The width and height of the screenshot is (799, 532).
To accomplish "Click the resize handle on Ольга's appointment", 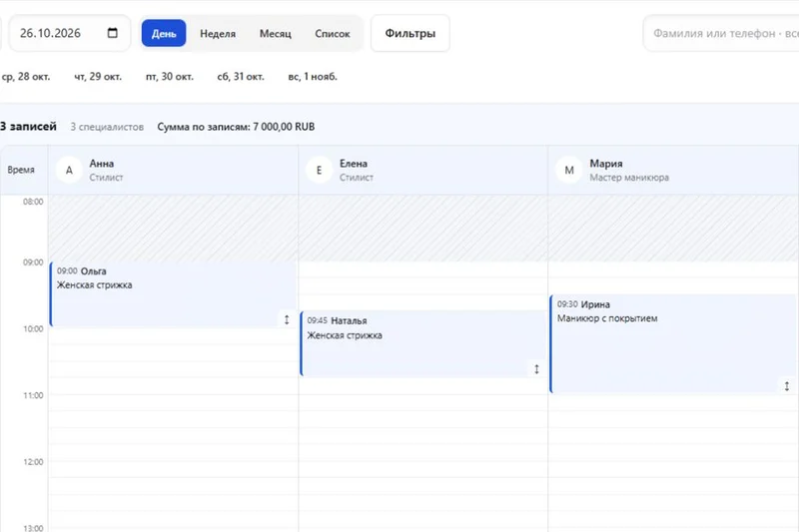I will (287, 319).
